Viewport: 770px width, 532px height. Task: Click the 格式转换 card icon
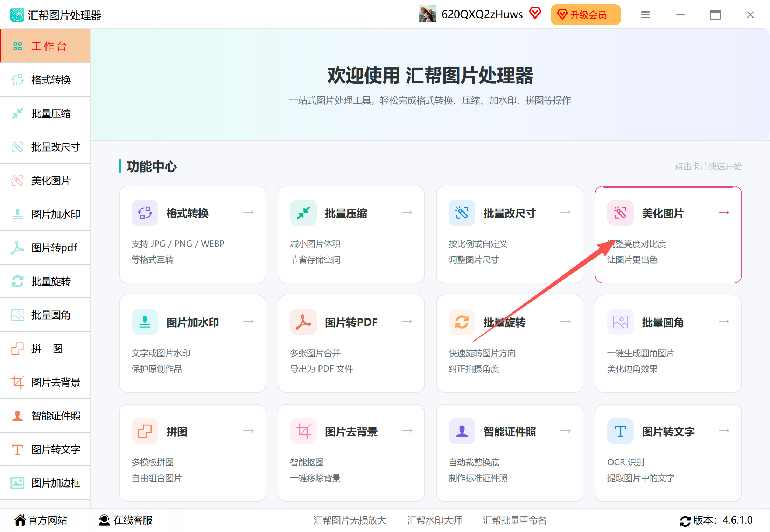pos(145,213)
